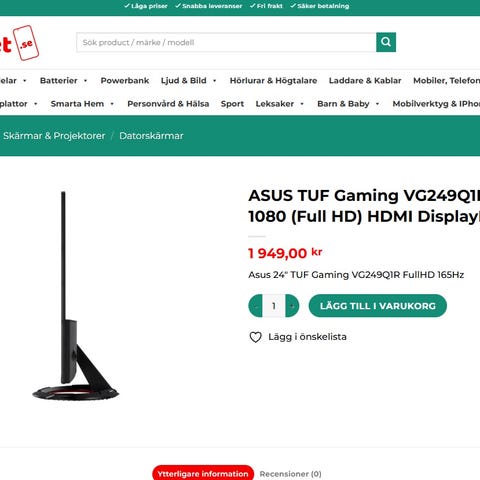
Task: Open the Datorskärmar breadcrumb link
Action: (151, 136)
